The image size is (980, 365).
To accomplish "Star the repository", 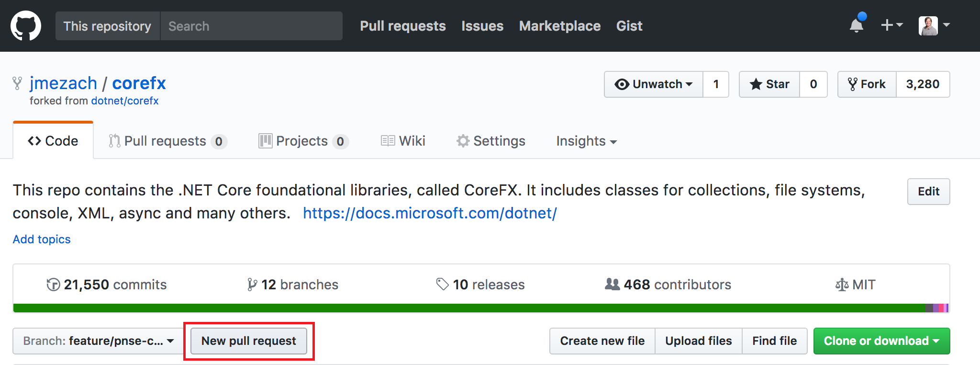I will pos(769,84).
